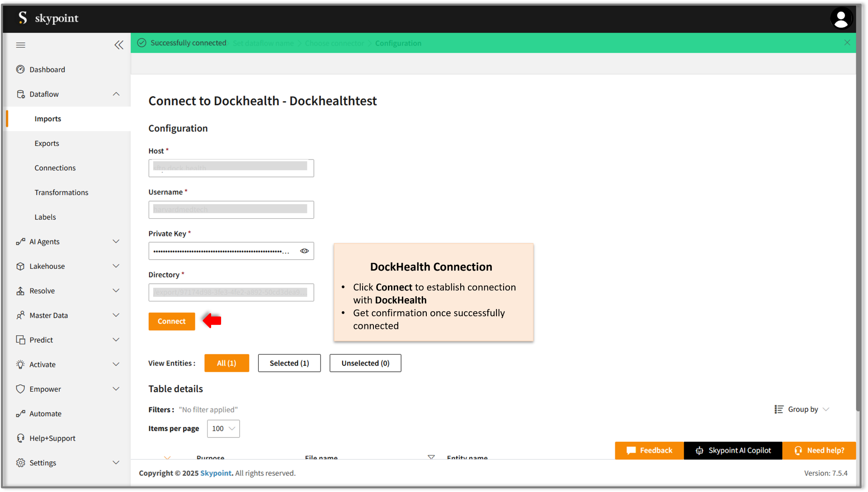Screen dimensions: 868x492
Task: Click the Directory input field
Action: 231,292
